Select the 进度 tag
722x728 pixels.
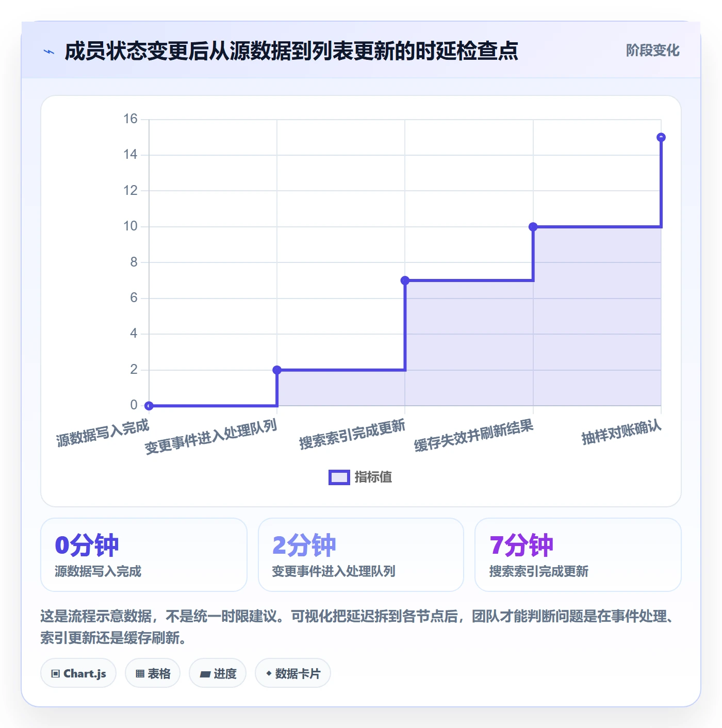coord(218,673)
